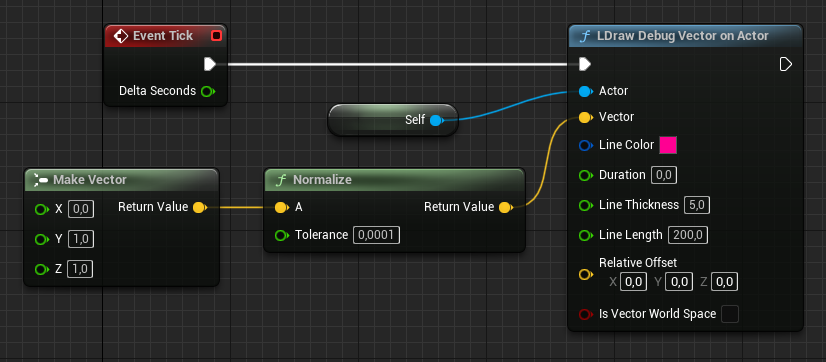This screenshot has width=826, height=362.
Task: Click the Line Color input pin
Action: pos(586,145)
